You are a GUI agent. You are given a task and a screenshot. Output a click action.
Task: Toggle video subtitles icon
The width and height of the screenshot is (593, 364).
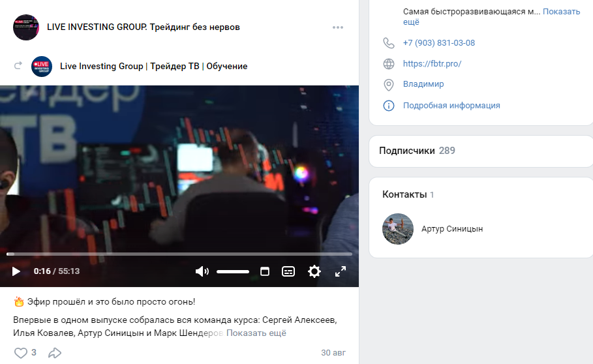click(288, 271)
